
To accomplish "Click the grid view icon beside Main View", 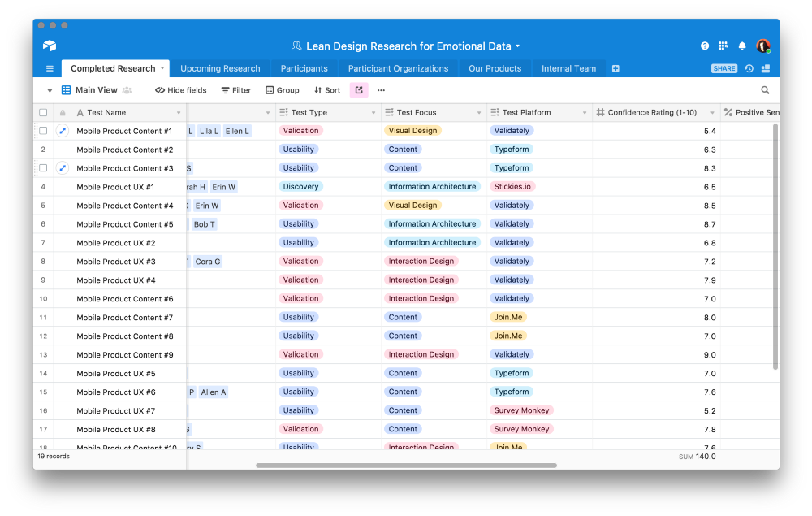I will coord(67,90).
